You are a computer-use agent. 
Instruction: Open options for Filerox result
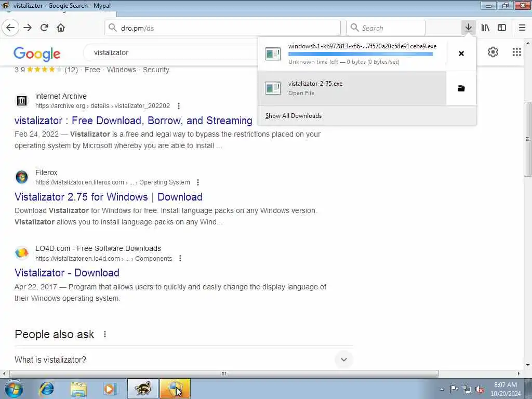pos(198,182)
